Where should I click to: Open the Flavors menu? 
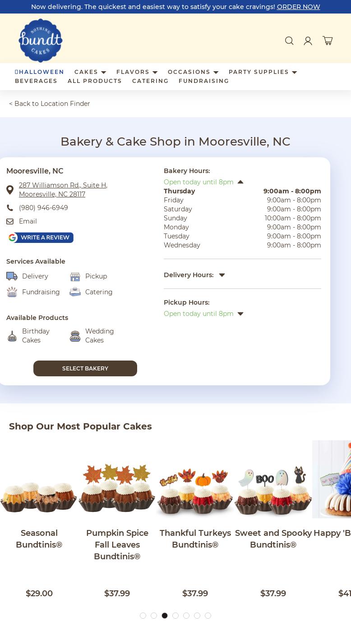coord(137,72)
